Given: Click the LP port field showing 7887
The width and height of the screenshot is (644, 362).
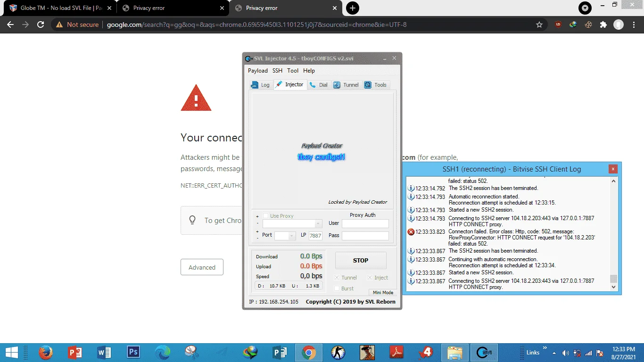Looking at the screenshot, I should pyautogui.click(x=315, y=236).
